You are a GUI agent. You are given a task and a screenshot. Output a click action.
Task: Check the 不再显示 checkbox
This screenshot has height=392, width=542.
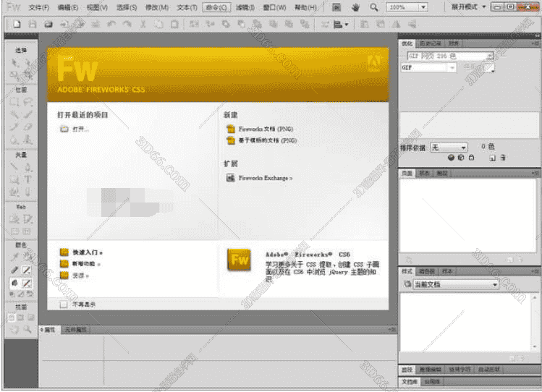(62, 304)
